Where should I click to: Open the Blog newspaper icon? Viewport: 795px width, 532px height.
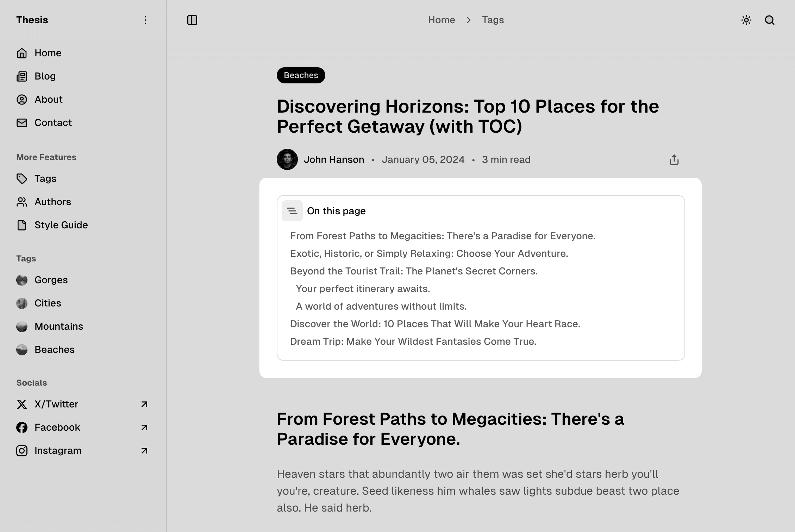(x=22, y=76)
